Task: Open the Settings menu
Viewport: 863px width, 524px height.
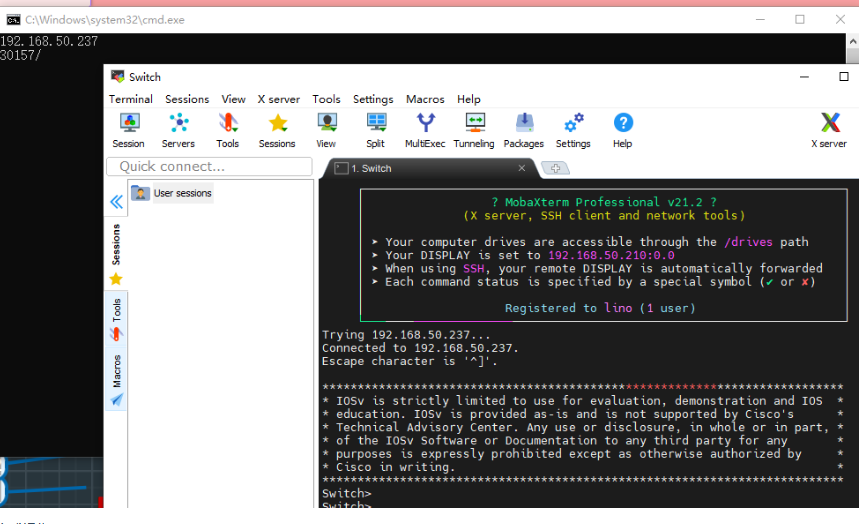Action: pos(373,99)
